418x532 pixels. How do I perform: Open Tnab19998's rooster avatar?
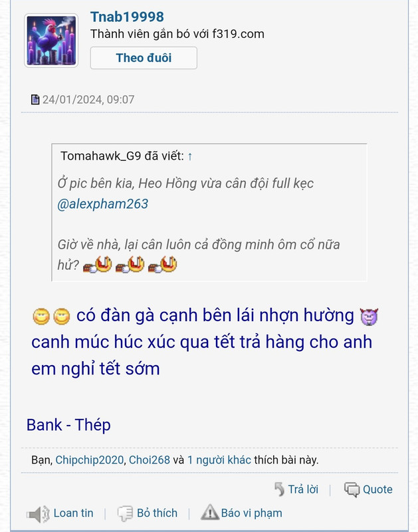[51, 41]
